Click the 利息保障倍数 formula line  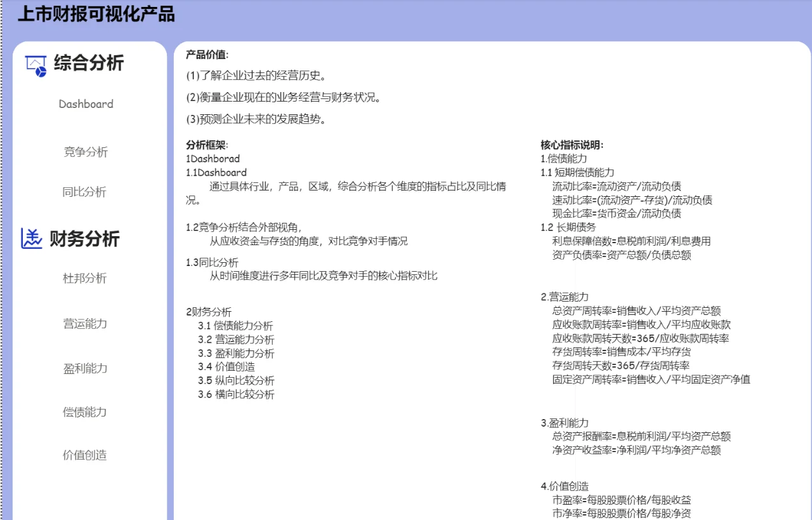coord(631,241)
